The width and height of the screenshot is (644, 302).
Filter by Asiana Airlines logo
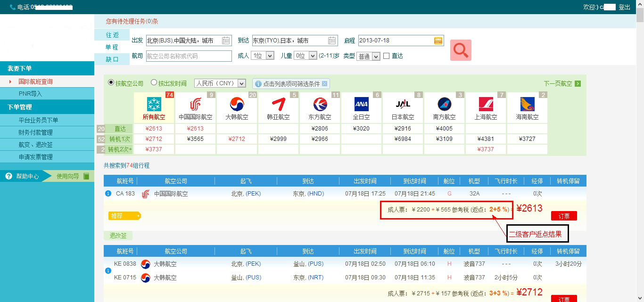click(279, 104)
